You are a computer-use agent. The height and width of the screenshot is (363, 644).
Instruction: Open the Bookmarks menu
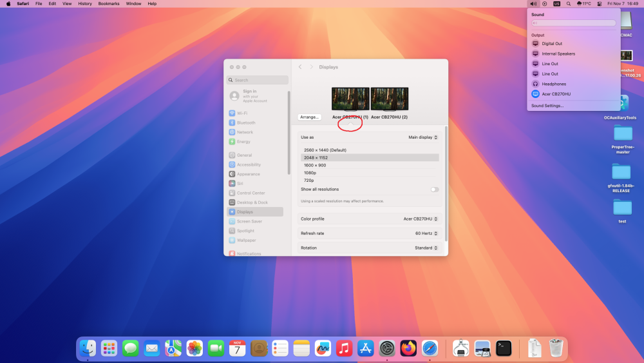(x=109, y=4)
